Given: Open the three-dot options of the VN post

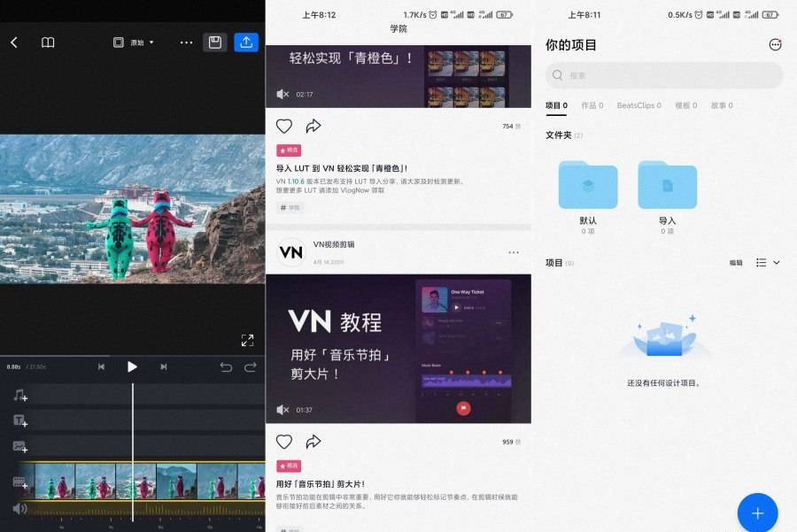Looking at the screenshot, I should (x=514, y=252).
